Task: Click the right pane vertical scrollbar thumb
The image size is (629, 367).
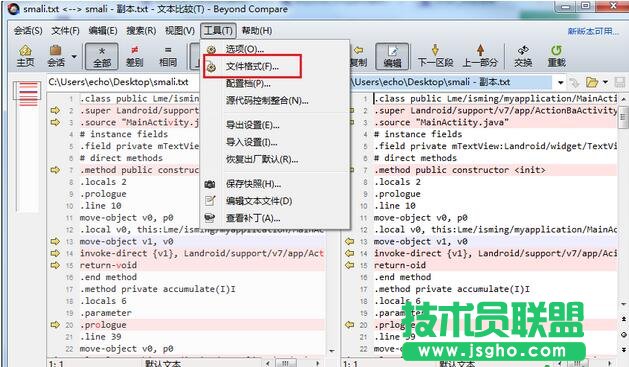Action: click(623, 117)
